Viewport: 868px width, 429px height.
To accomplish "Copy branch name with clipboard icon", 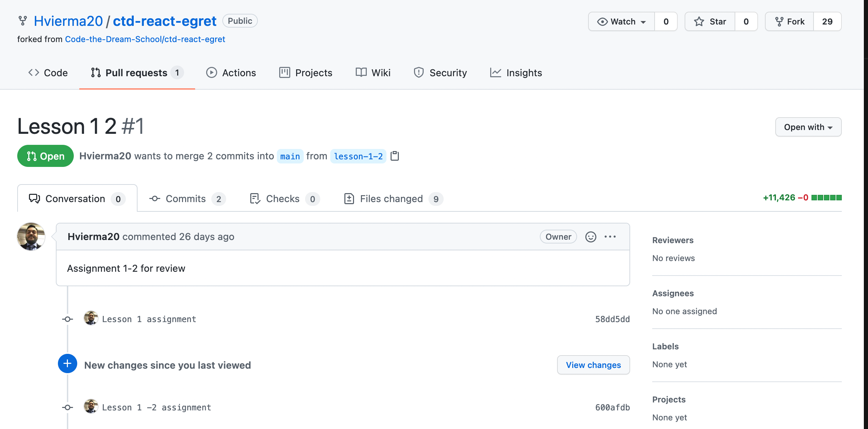I will tap(395, 156).
